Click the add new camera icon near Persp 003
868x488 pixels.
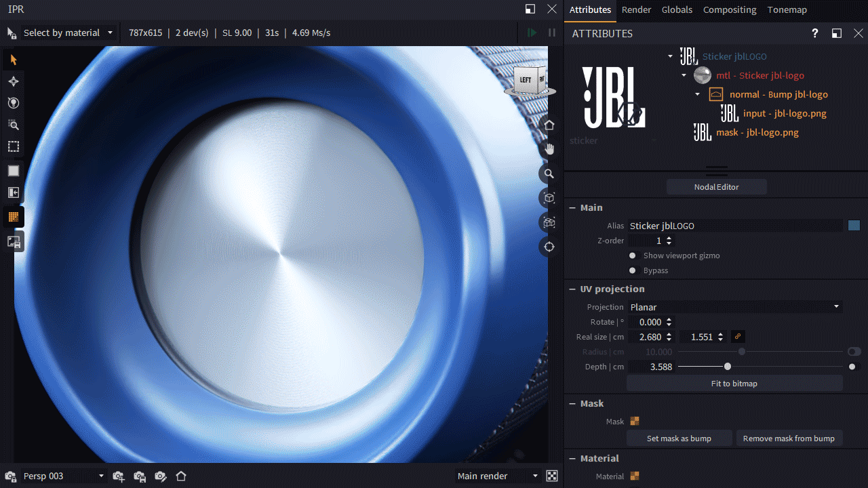coord(119,476)
